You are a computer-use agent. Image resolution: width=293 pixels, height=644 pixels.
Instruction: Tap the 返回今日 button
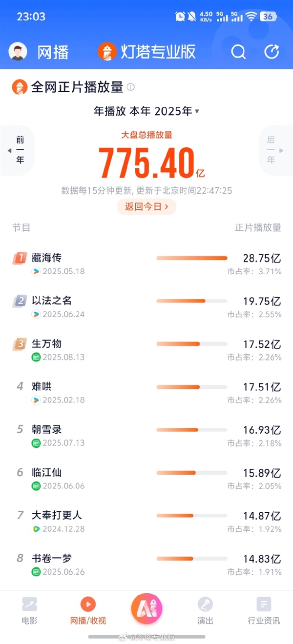(x=146, y=206)
